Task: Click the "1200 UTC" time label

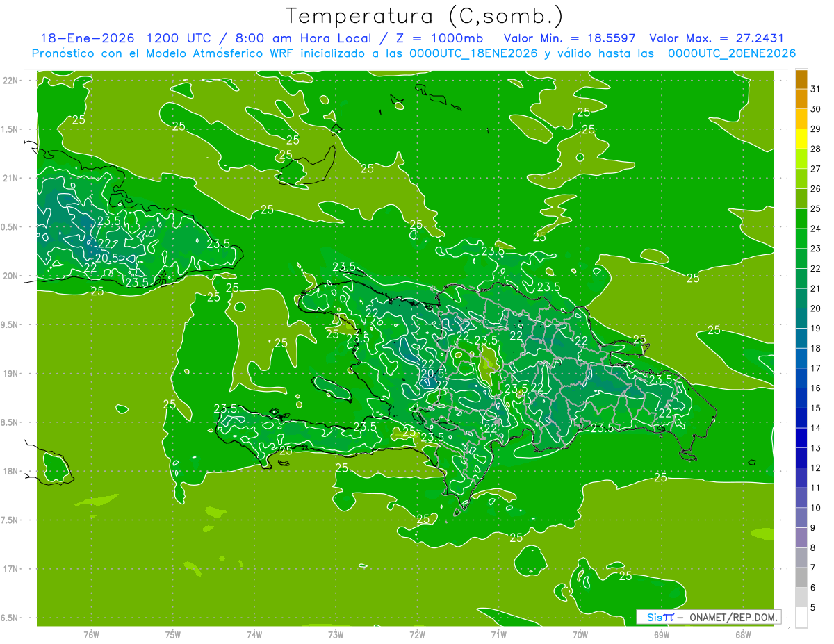Action: pyautogui.click(x=179, y=38)
